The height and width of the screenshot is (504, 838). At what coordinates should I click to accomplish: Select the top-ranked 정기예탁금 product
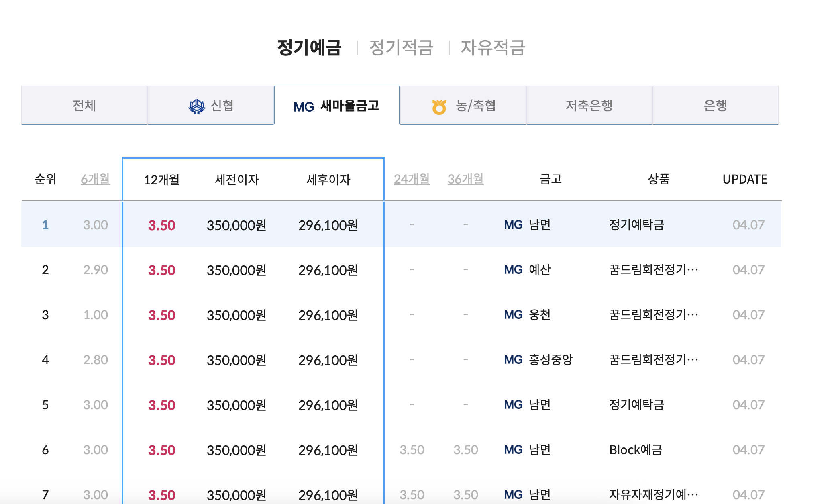pos(636,225)
